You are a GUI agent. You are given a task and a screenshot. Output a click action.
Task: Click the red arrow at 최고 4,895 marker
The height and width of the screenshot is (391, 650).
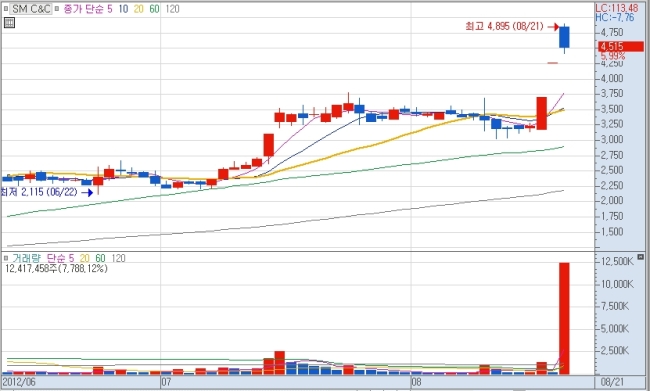click(553, 27)
